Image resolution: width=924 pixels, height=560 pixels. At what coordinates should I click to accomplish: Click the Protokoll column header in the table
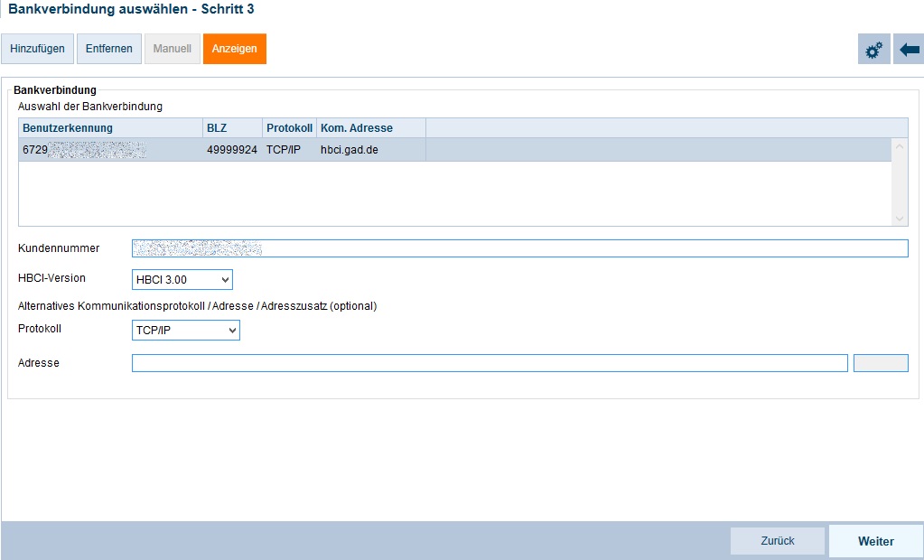coord(289,128)
